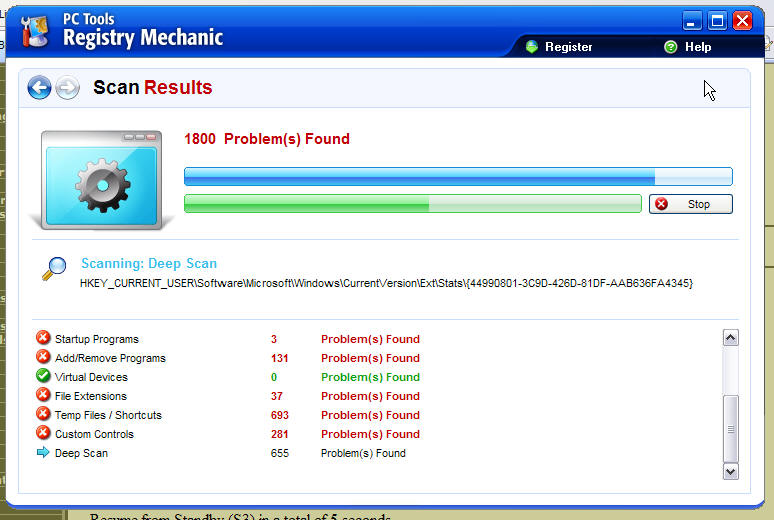
Task: Minimize the Registry Mechanic window
Action: (x=692, y=21)
